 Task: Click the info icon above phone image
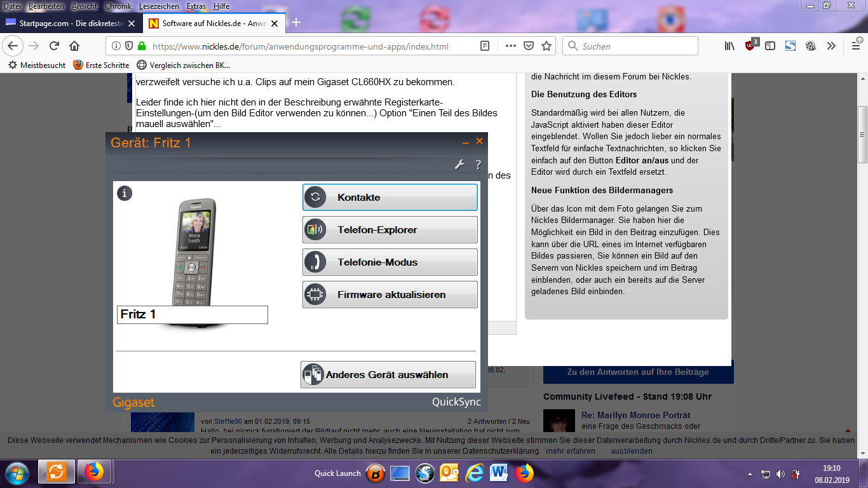(x=125, y=193)
